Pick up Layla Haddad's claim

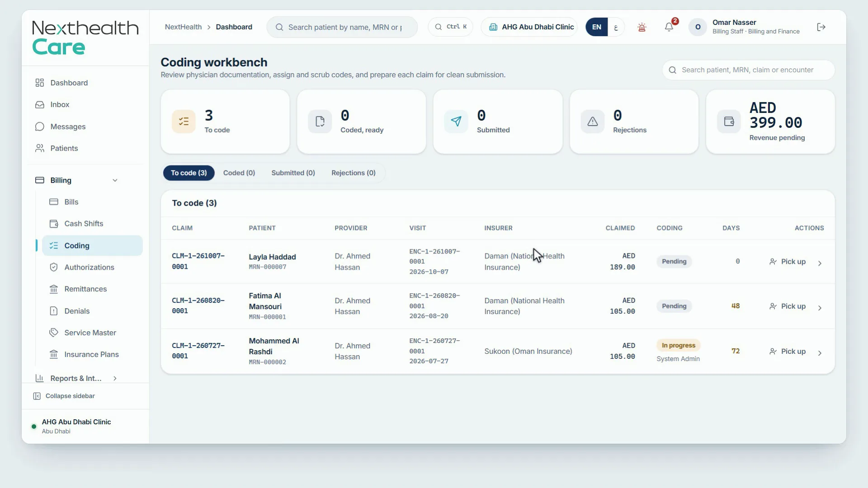(x=788, y=262)
